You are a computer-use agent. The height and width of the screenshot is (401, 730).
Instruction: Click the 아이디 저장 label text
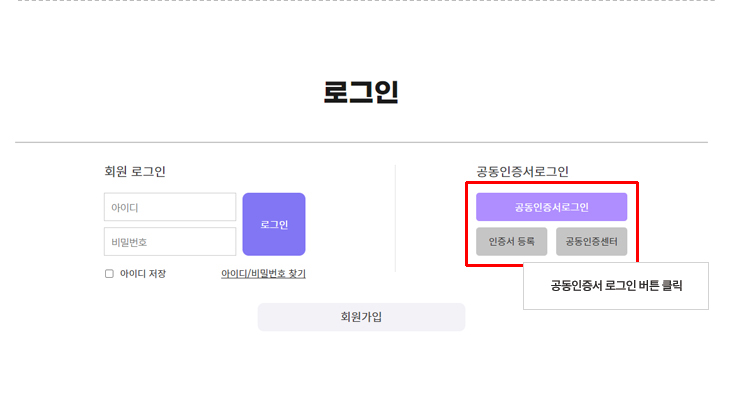pyautogui.click(x=143, y=274)
